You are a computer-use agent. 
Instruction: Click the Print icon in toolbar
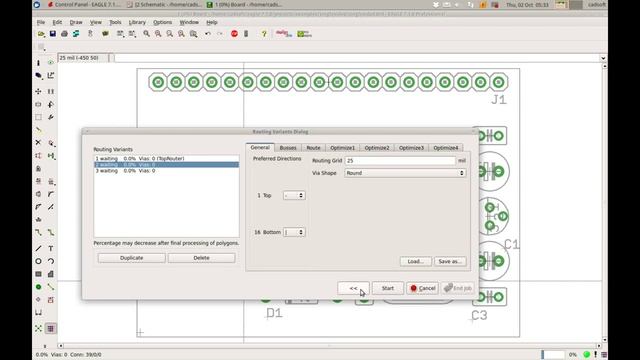click(x=64, y=34)
